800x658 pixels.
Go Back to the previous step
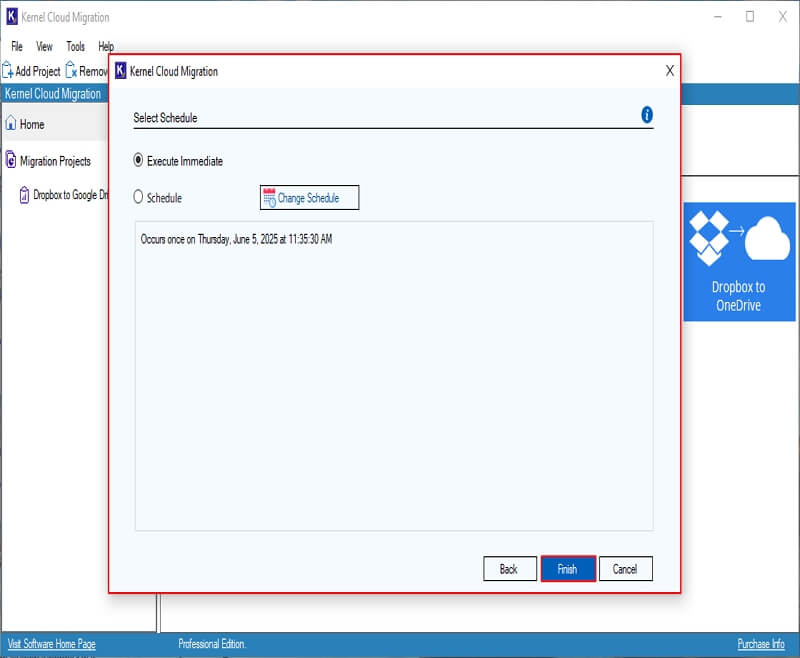coord(510,568)
